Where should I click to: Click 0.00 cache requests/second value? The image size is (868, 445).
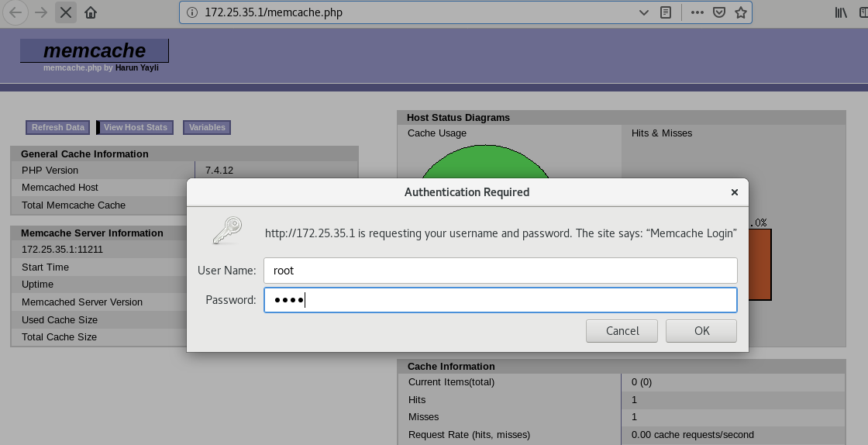point(693,434)
